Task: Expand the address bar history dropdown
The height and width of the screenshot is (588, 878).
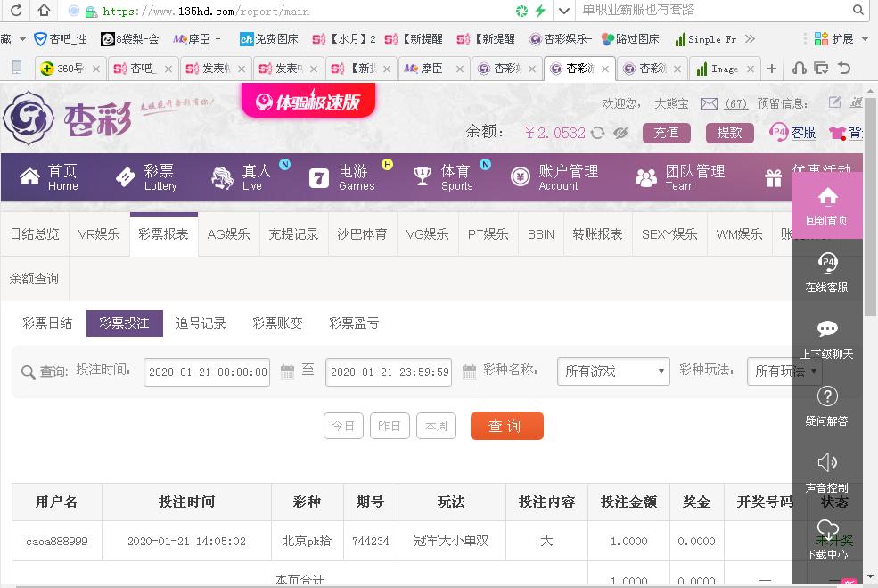Action: click(564, 11)
